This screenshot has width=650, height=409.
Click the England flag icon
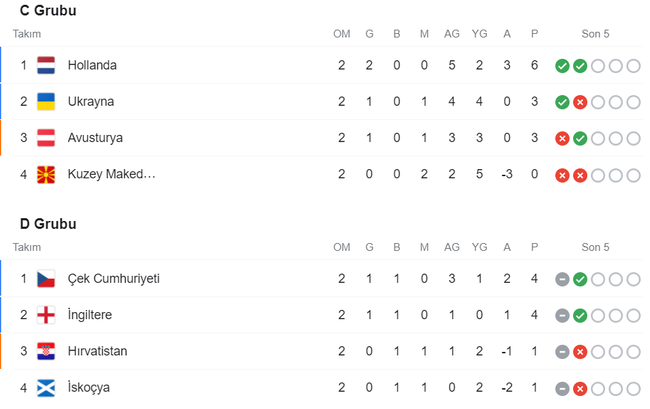pos(46,315)
